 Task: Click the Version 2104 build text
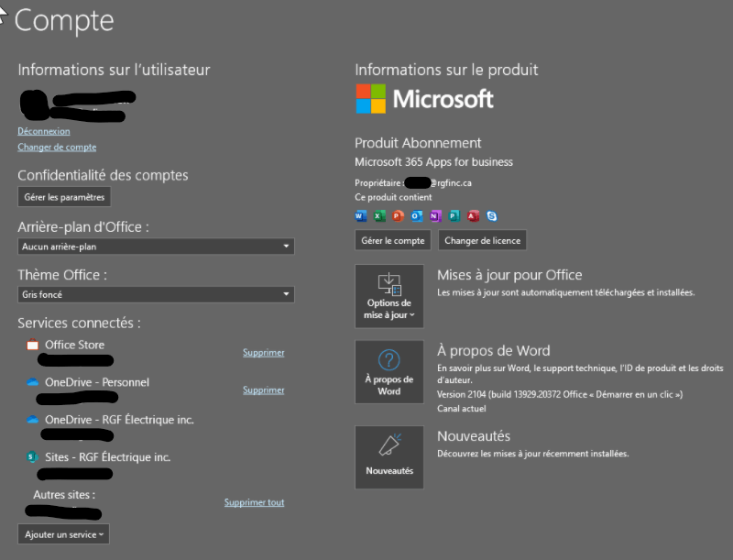coord(560,394)
